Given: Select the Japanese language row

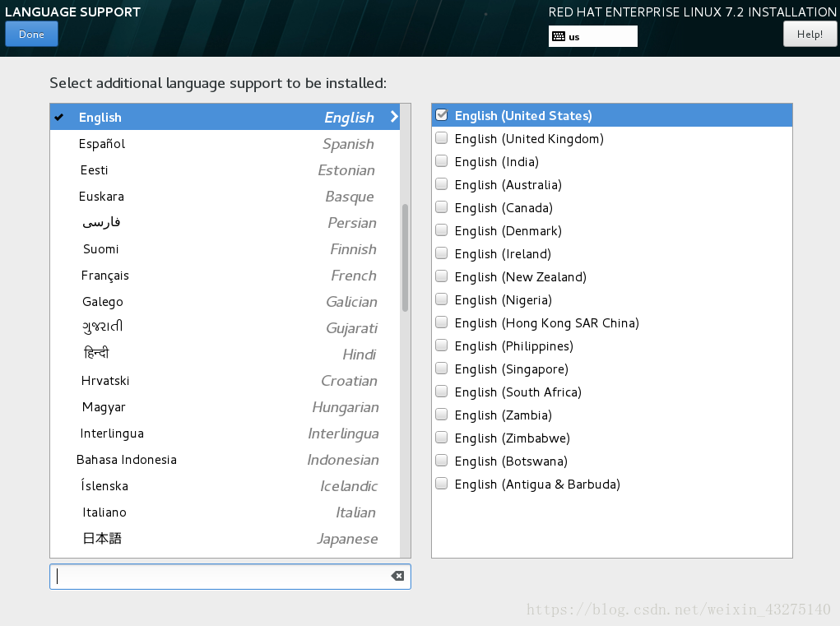Looking at the screenshot, I should click(225, 539).
